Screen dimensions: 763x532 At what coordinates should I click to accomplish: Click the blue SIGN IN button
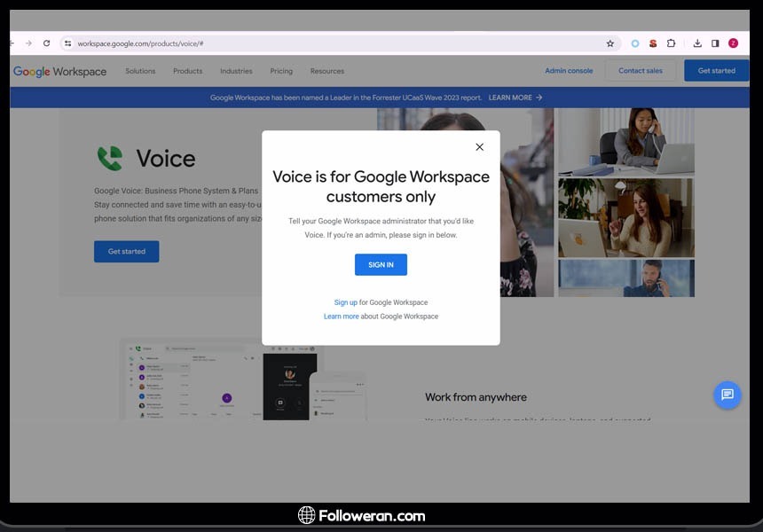click(381, 264)
